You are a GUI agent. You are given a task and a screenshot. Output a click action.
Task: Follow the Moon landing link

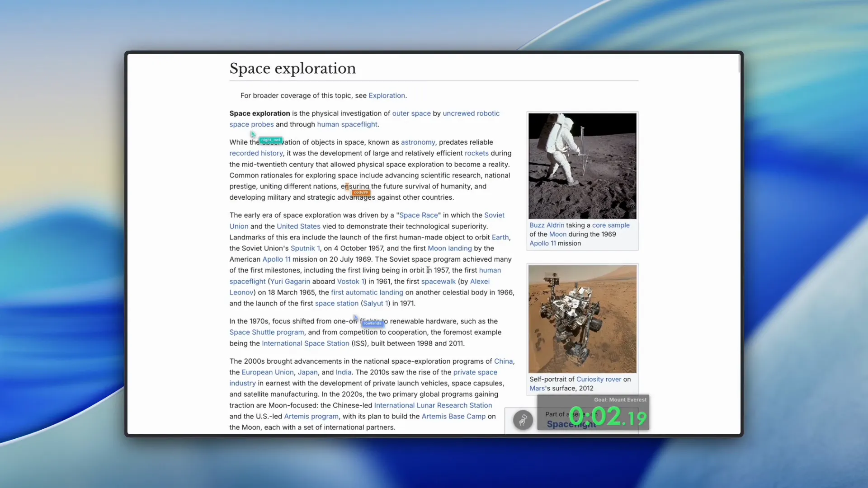[449, 248]
